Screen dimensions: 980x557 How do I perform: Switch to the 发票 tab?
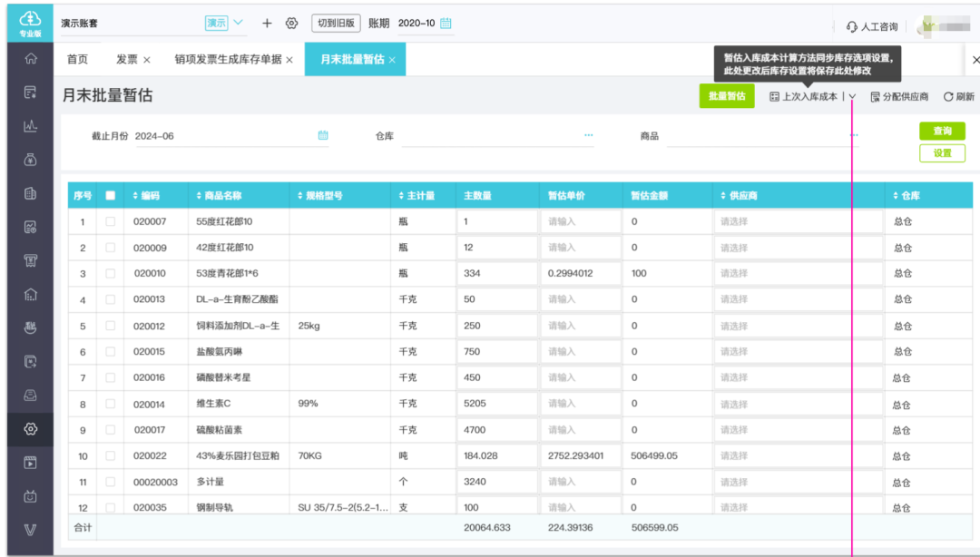(127, 59)
